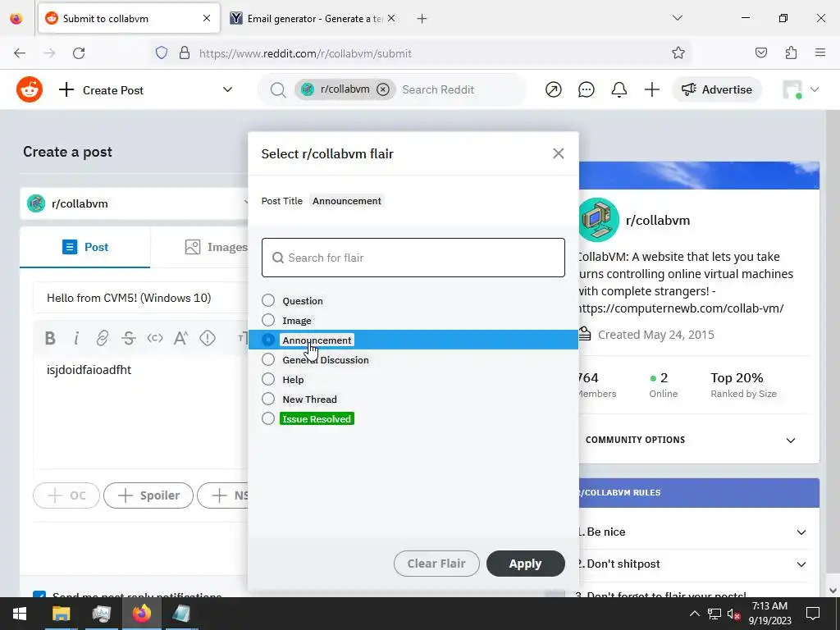Viewport: 840px width, 630px height.
Task: Click the Search for flair field
Action: pyautogui.click(x=413, y=258)
